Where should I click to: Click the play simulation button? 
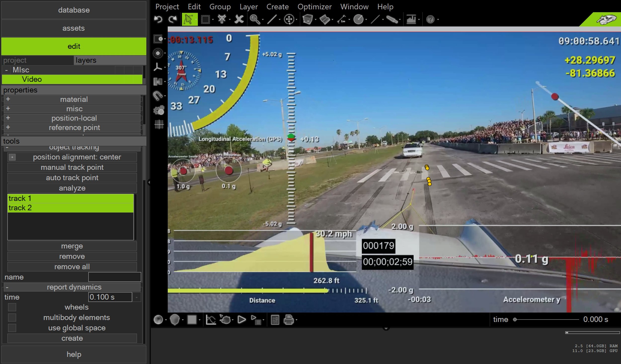(241, 320)
